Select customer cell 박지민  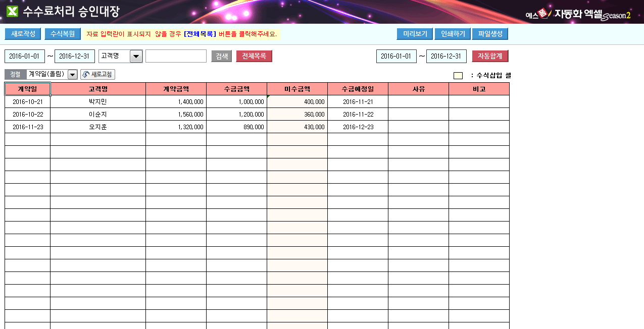(x=98, y=101)
